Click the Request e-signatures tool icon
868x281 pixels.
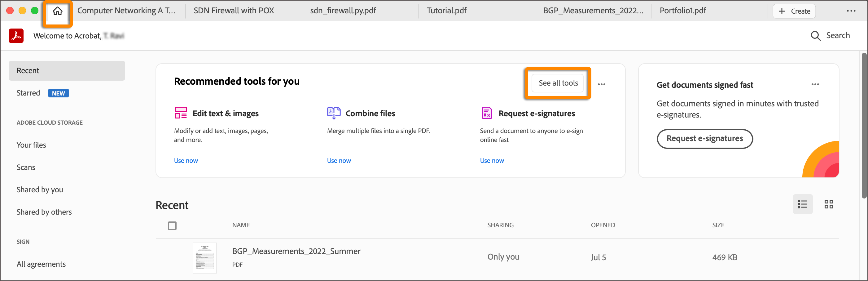click(x=487, y=113)
